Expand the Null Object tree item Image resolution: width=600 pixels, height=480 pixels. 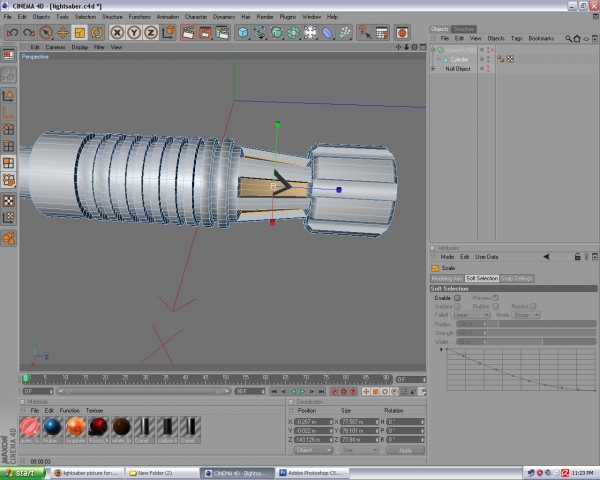[433, 69]
